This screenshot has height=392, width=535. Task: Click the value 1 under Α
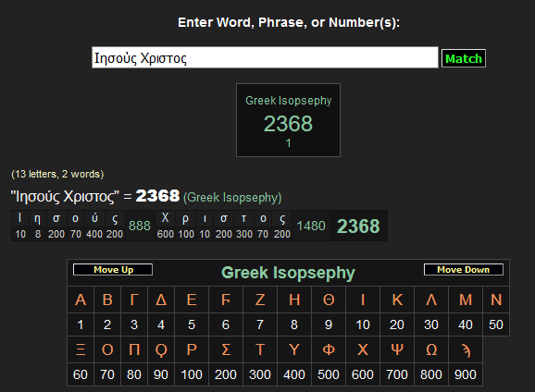(x=81, y=325)
